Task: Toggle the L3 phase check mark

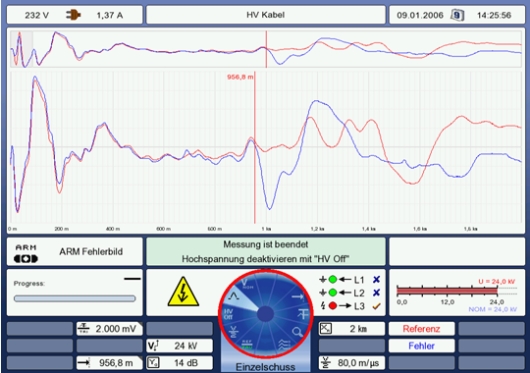Action: [x=376, y=306]
